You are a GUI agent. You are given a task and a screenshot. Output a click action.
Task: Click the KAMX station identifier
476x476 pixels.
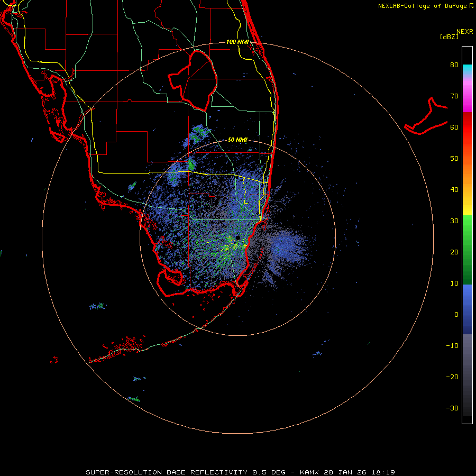pos(310,472)
